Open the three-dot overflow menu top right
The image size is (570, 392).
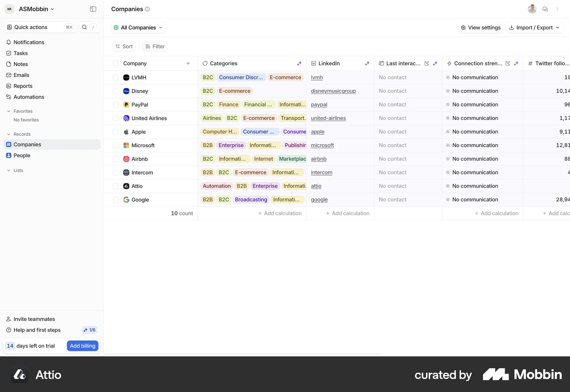pyautogui.click(x=558, y=9)
